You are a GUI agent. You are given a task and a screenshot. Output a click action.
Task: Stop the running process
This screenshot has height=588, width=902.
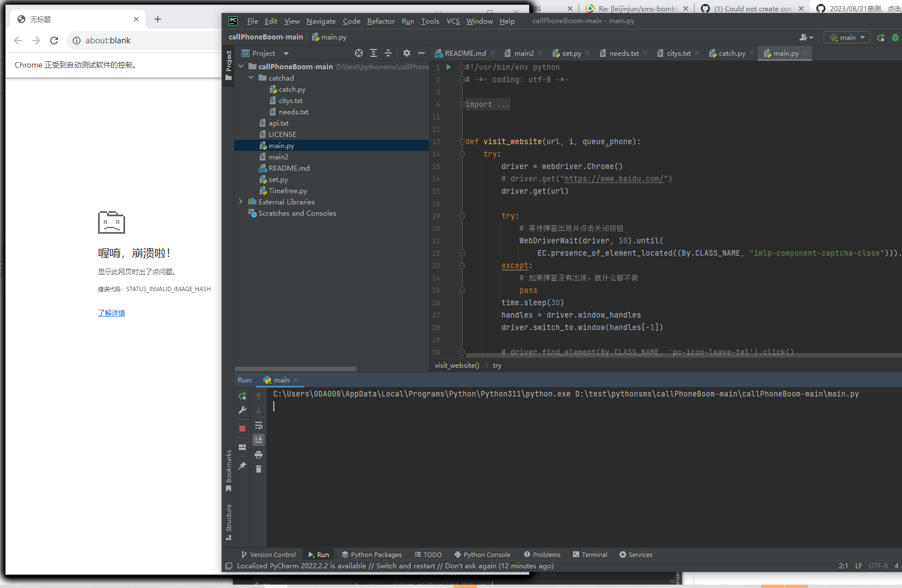[242, 428]
